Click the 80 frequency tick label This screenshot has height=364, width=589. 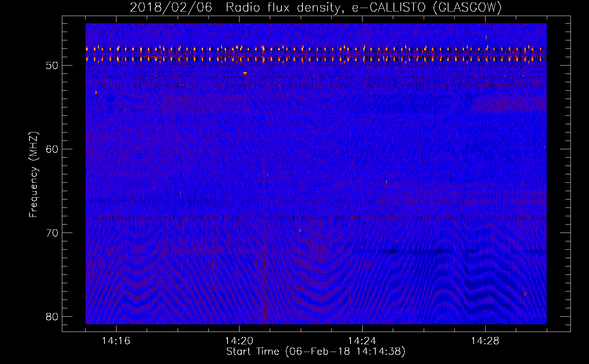pos(52,317)
